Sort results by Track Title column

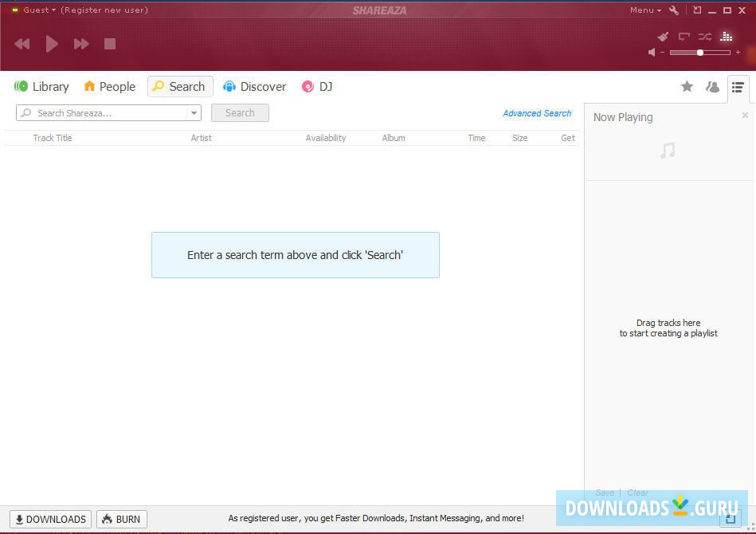(x=53, y=138)
